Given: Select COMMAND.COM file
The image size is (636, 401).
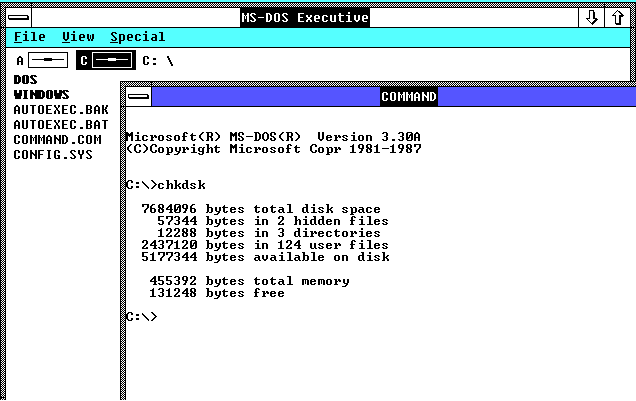Looking at the screenshot, I should (x=57, y=139).
